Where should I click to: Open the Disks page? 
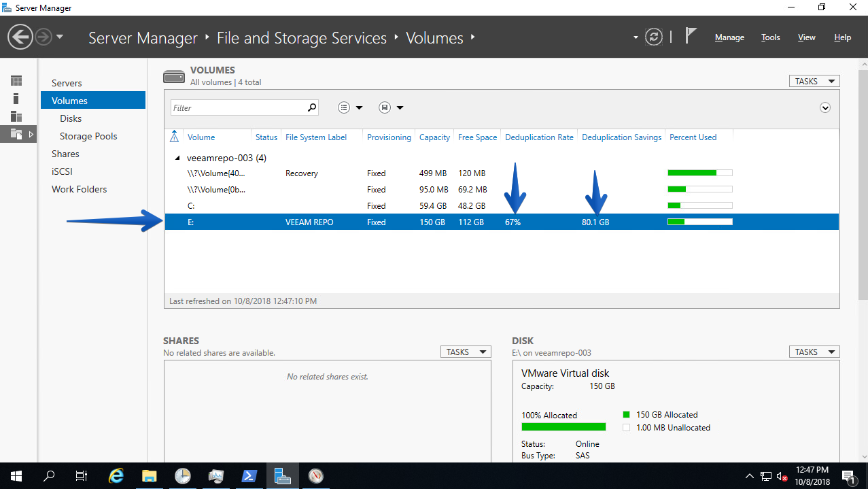point(71,118)
